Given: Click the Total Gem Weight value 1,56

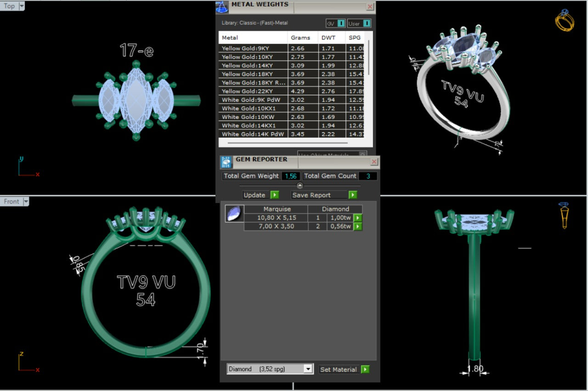Looking at the screenshot, I should tap(290, 176).
